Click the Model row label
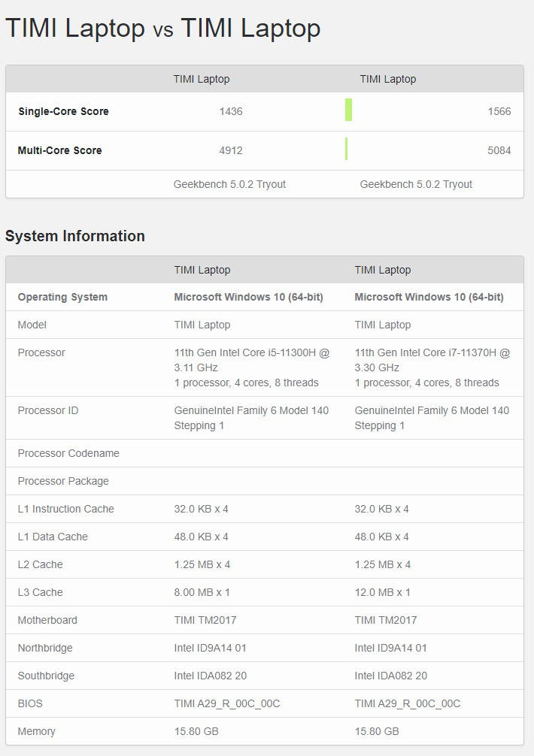This screenshot has height=756, width=534. click(x=32, y=325)
